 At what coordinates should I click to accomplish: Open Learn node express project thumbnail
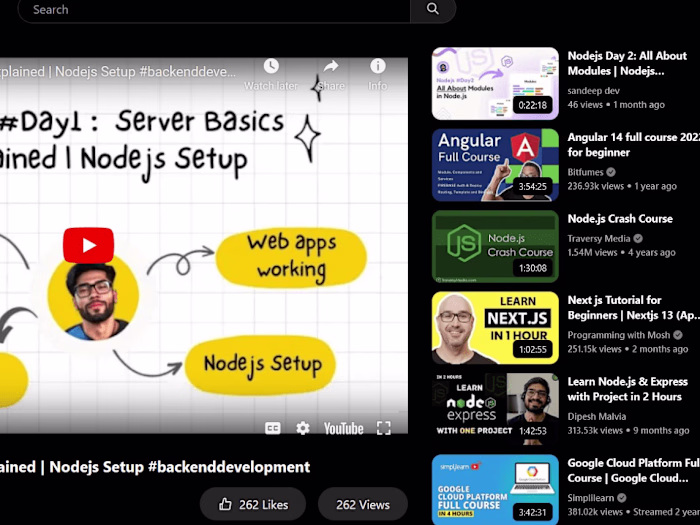pos(495,409)
